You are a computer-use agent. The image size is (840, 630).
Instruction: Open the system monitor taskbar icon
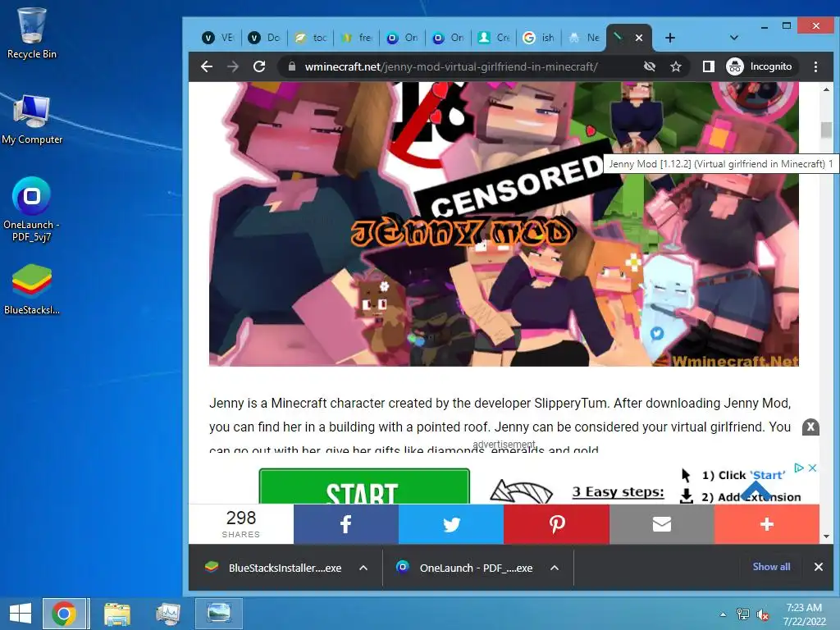coord(168,614)
